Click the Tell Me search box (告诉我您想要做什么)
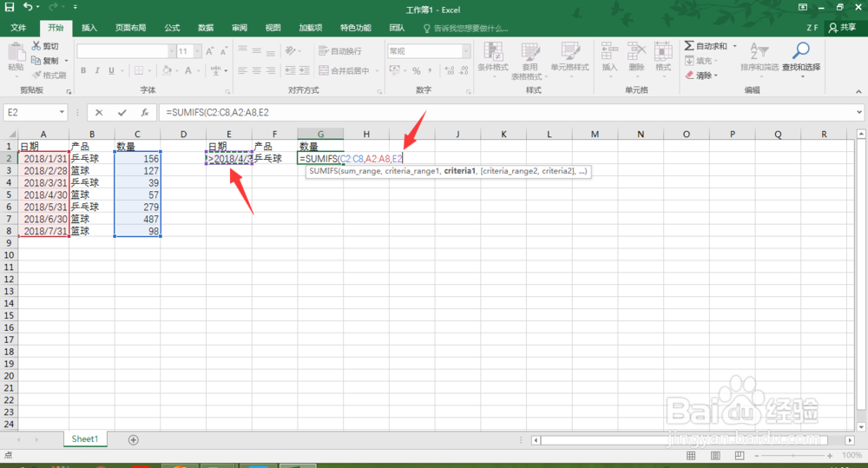Image resolution: width=868 pixels, height=468 pixels. pos(466,29)
